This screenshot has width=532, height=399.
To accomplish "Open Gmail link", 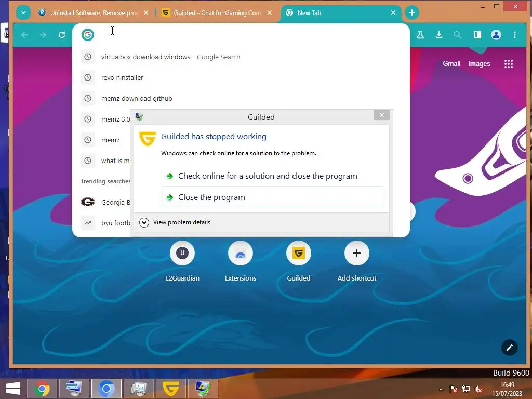I will (x=451, y=64).
